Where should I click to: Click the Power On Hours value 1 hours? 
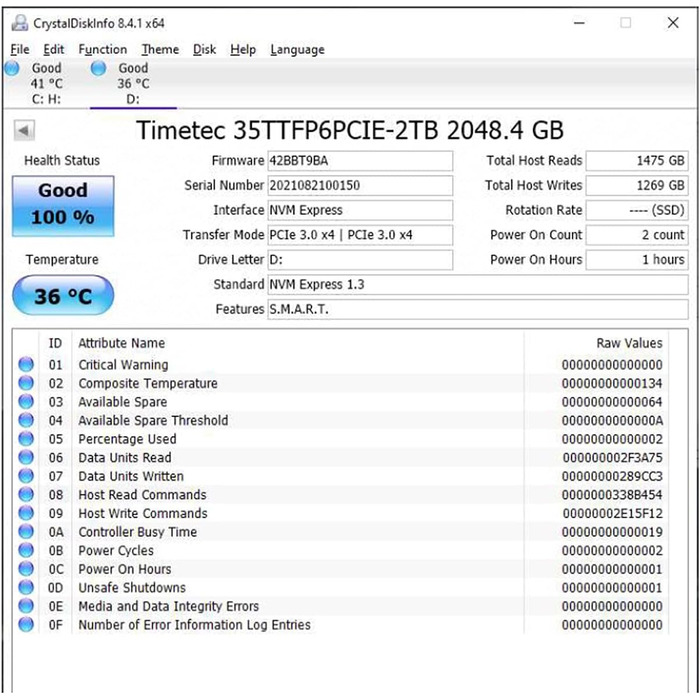(637, 260)
